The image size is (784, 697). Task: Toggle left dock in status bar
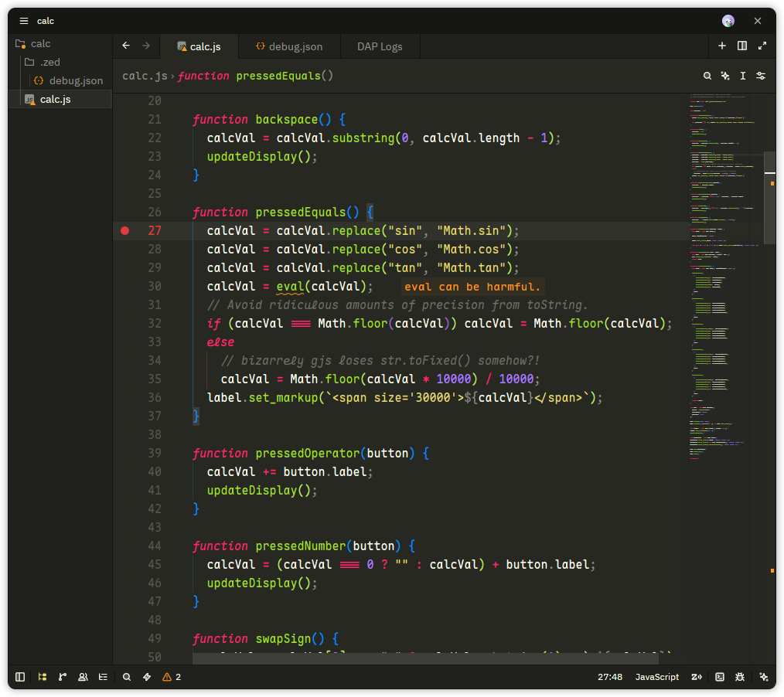point(20,677)
